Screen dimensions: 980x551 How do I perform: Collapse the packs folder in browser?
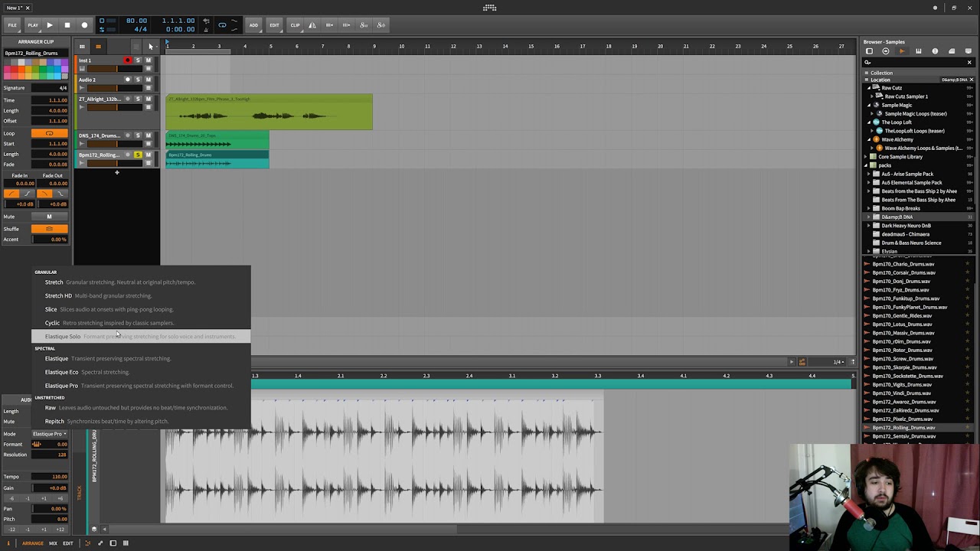(x=866, y=165)
